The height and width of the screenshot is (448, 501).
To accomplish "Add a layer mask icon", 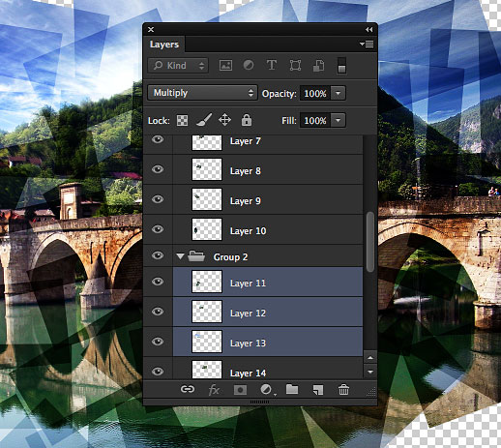I will click(240, 390).
